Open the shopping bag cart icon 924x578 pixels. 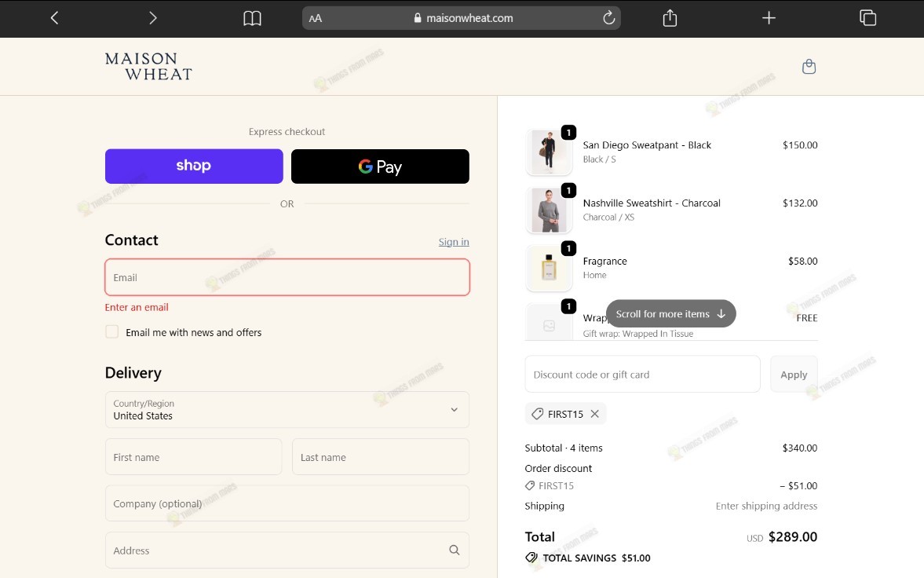click(x=809, y=67)
